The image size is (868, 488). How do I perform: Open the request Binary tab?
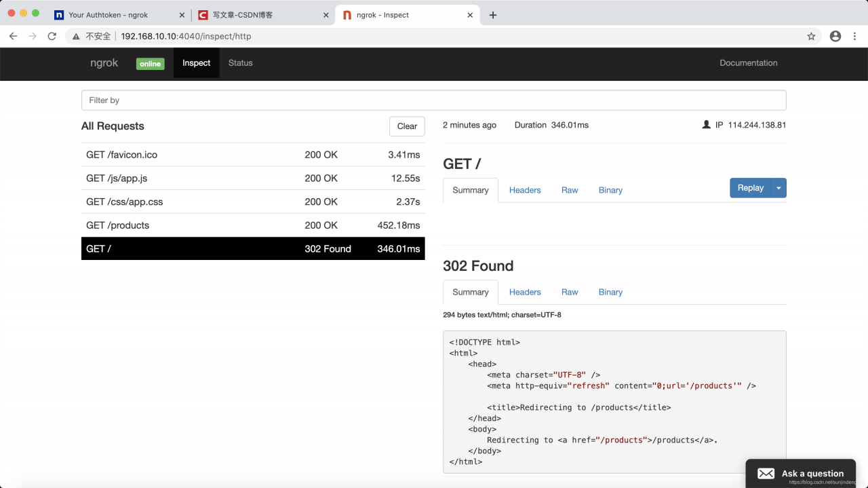click(610, 190)
